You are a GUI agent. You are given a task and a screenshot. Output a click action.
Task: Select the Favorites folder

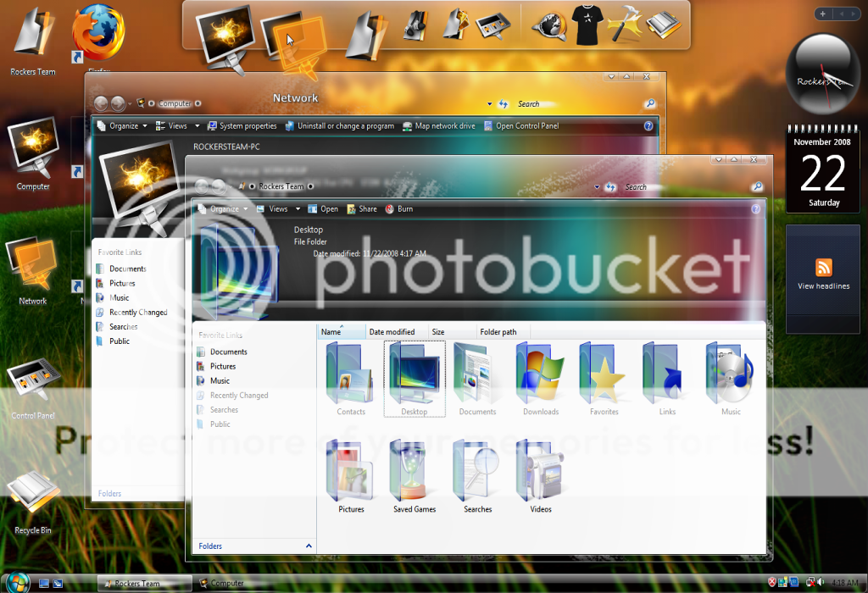604,380
